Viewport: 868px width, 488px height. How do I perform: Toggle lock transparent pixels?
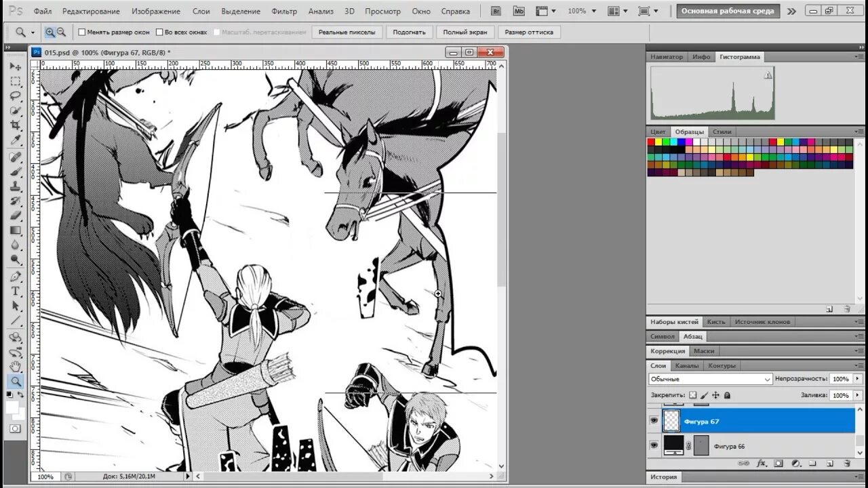pos(692,394)
